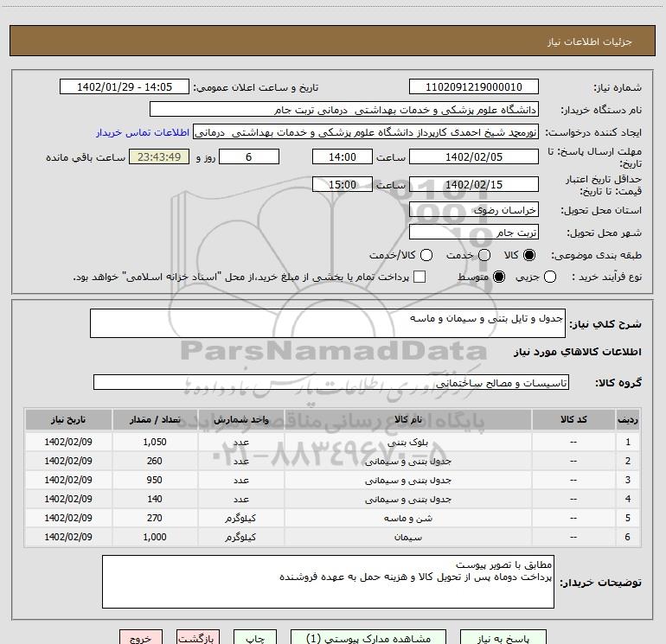This screenshot has height=644, width=666.
Task: Click the نام کالا column header
Action: click(407, 419)
